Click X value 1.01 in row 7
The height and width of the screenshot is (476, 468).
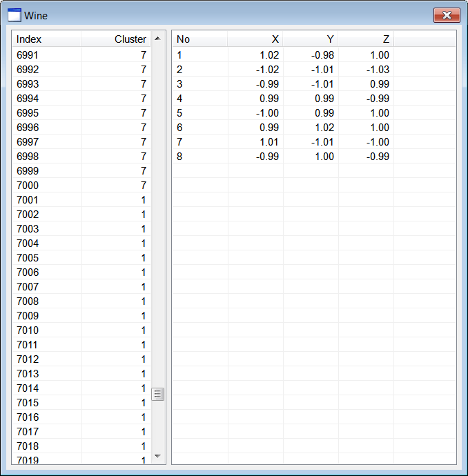pos(269,142)
